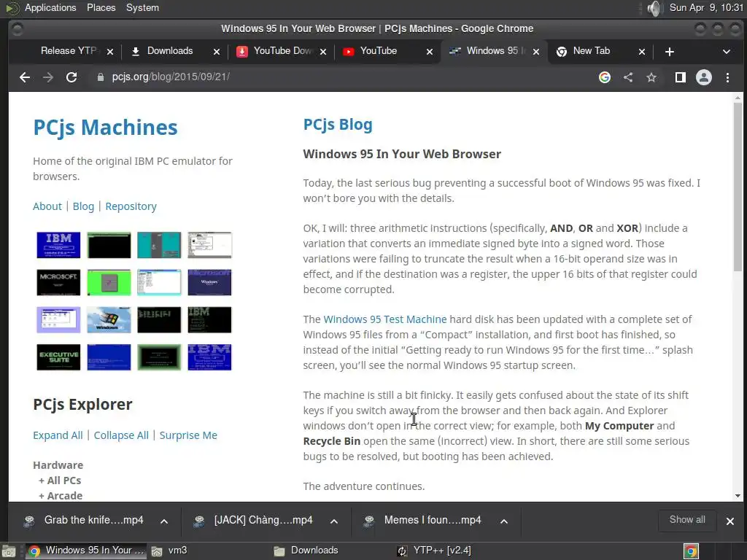Click the forward navigation arrow
The image size is (747, 560).
click(x=48, y=77)
